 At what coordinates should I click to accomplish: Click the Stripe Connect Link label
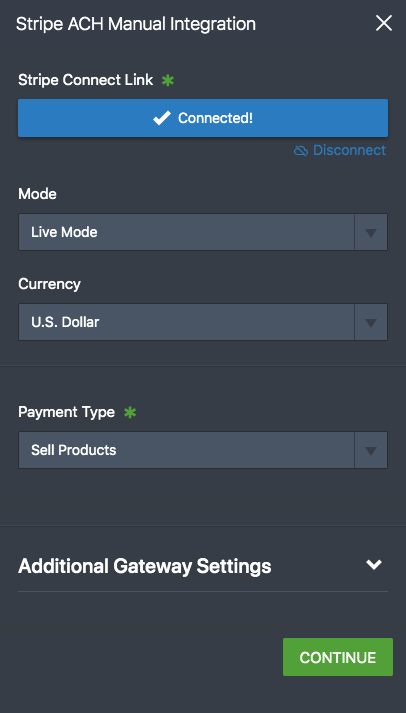click(85, 80)
